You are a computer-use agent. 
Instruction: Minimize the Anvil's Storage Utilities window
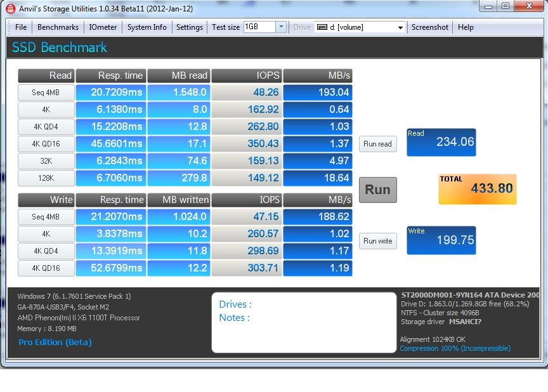488,6
